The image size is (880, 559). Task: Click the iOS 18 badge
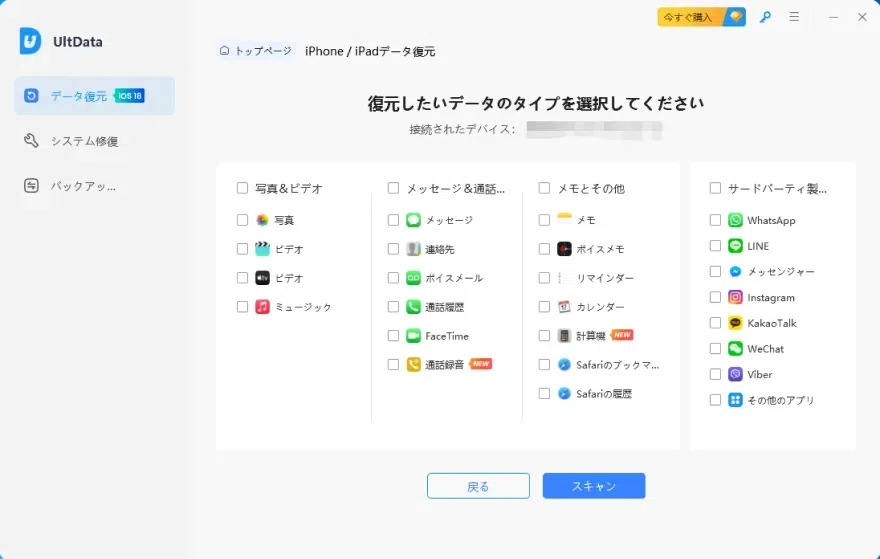[x=130, y=96]
